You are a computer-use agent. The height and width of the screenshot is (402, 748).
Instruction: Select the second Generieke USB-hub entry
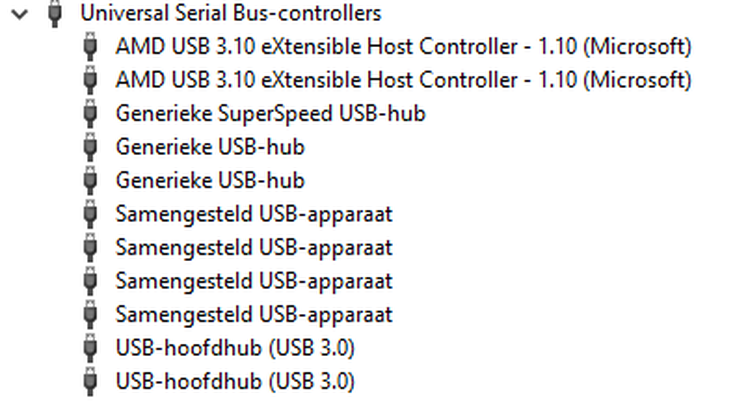pyautogui.click(x=210, y=180)
